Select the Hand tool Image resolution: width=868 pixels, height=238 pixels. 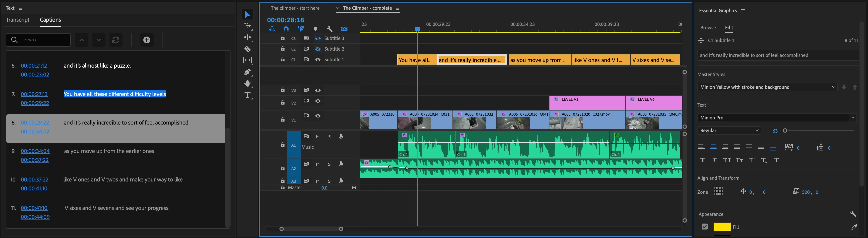click(247, 84)
